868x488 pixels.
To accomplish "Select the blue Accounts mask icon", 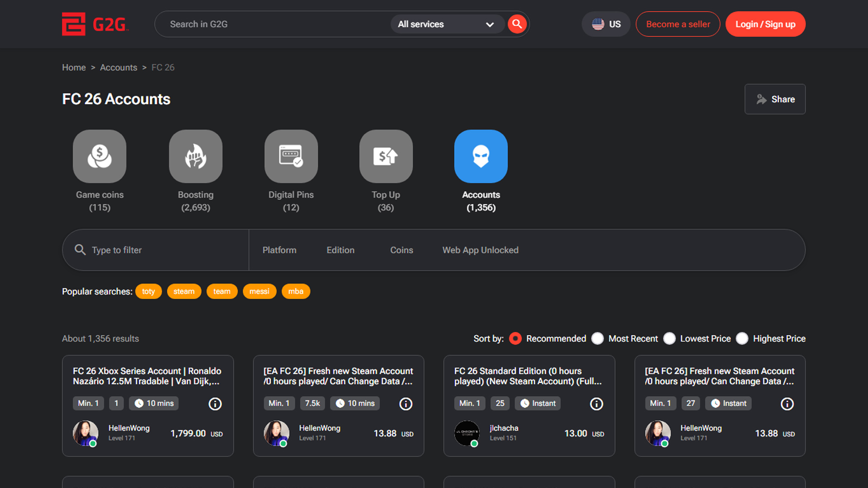I will 481,156.
